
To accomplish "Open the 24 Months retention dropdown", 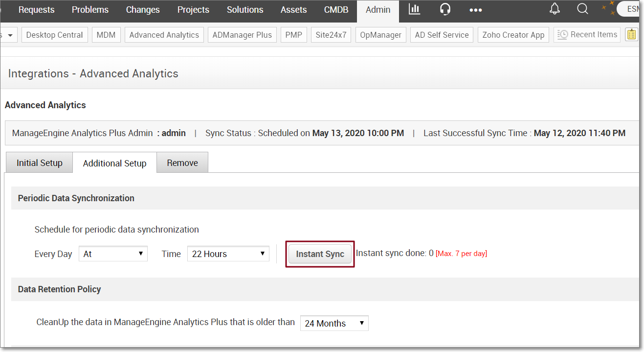I will tap(334, 323).
